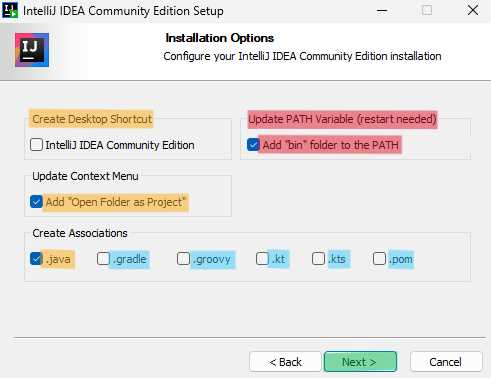Click the "Create Associations" group label

tap(80, 233)
